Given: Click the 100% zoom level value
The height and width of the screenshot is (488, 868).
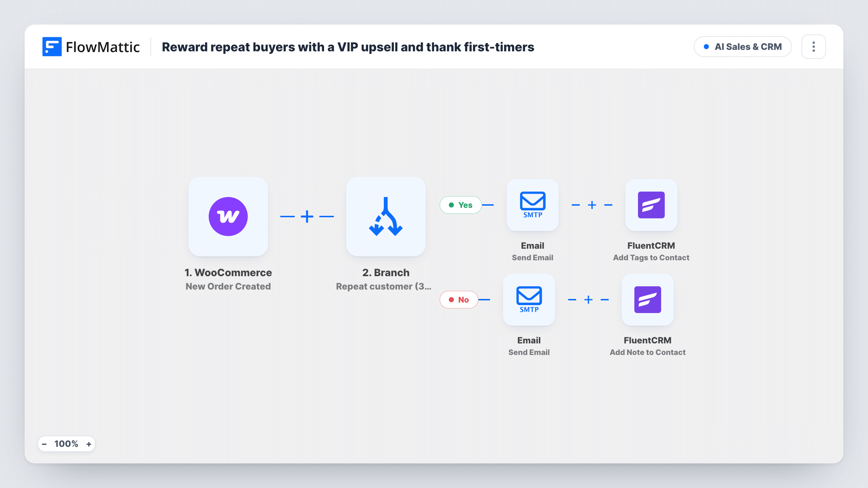Looking at the screenshot, I should click(66, 444).
